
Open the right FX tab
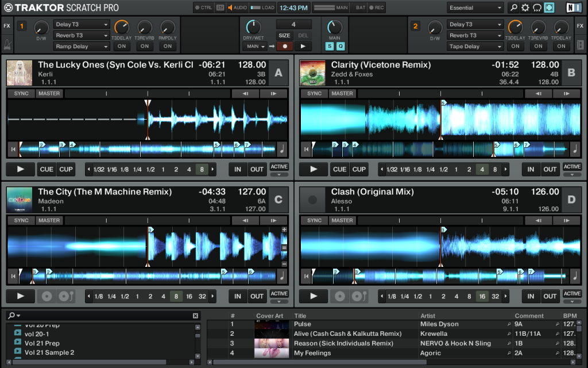580,26
